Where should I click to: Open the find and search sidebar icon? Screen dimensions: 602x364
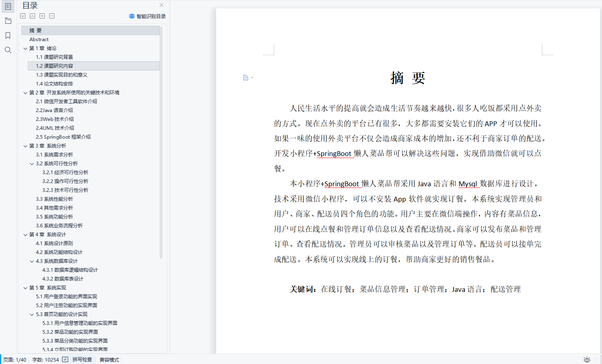[8, 50]
